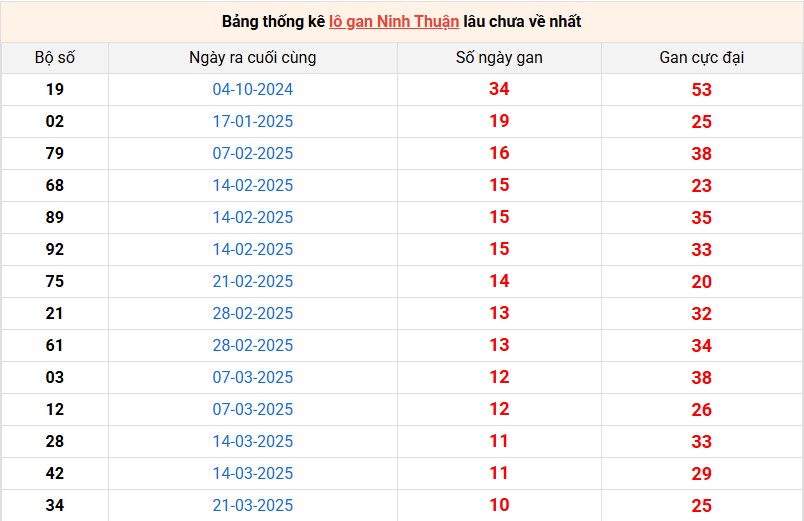Viewport: 804px width, 521px height.
Task: Select number 21 in the Bộ số column
Action: pos(55,313)
